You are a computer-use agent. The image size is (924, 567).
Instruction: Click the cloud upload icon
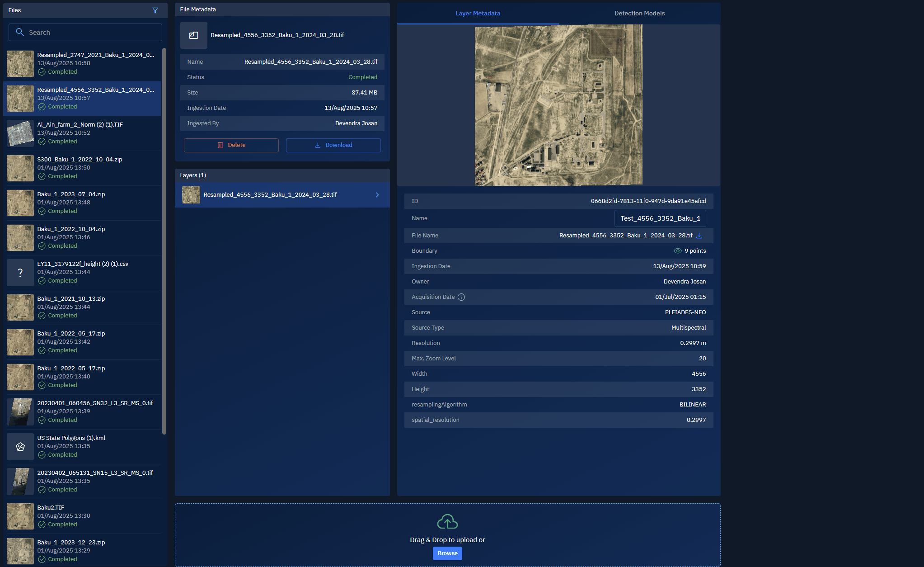point(447,522)
